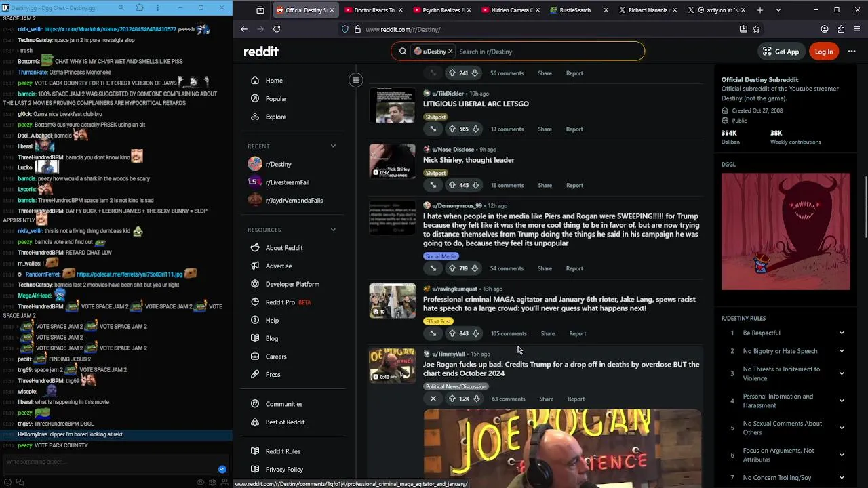Upvote the Joe Rogan post
The width and height of the screenshot is (868, 488).
pyautogui.click(x=452, y=399)
